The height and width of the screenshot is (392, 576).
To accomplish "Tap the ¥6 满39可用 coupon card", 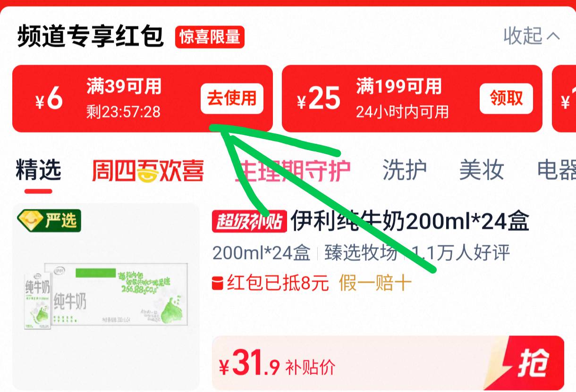I will point(143,99).
